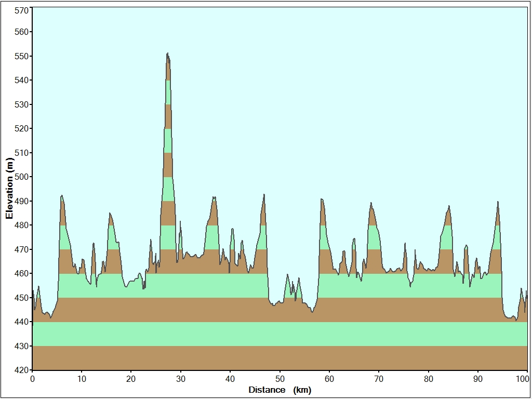Image resolution: width=532 pixels, height=399 pixels.
Task: Click the 60 distance axis label
Action: (329, 379)
